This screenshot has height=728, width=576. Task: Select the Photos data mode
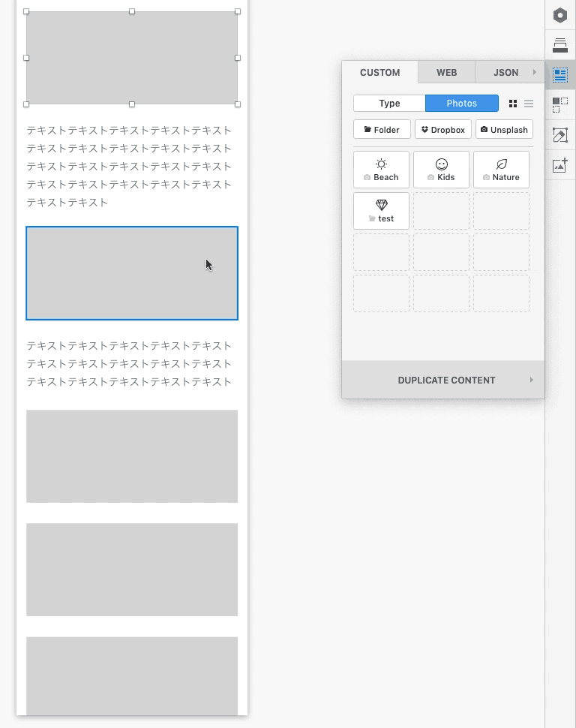[462, 103]
